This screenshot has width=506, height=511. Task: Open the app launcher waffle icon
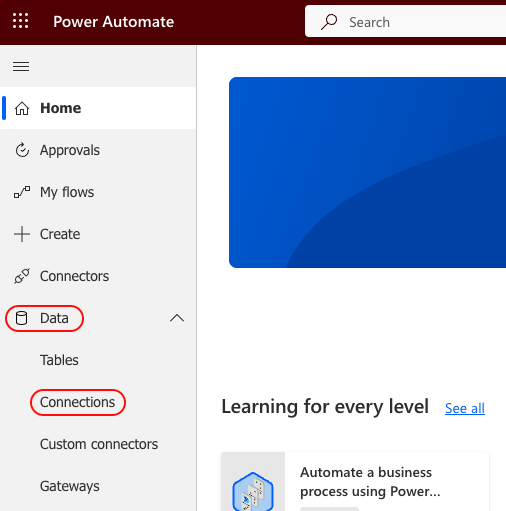[21, 21]
